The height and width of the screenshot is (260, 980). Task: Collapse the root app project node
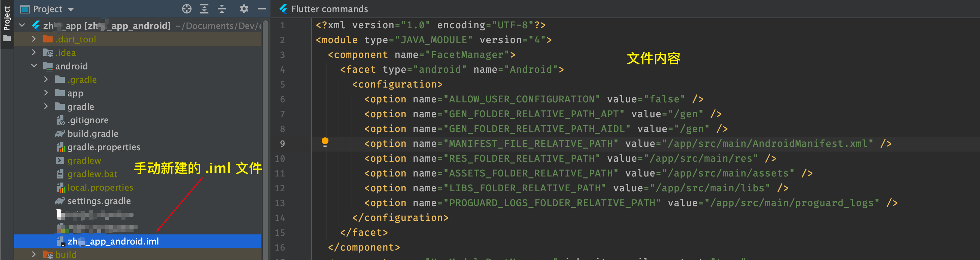click(x=22, y=26)
